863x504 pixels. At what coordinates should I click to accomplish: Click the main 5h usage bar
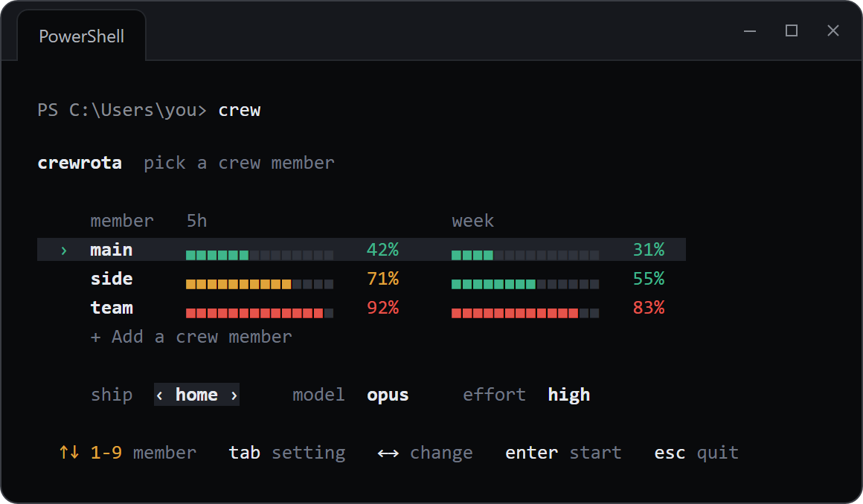260,255
